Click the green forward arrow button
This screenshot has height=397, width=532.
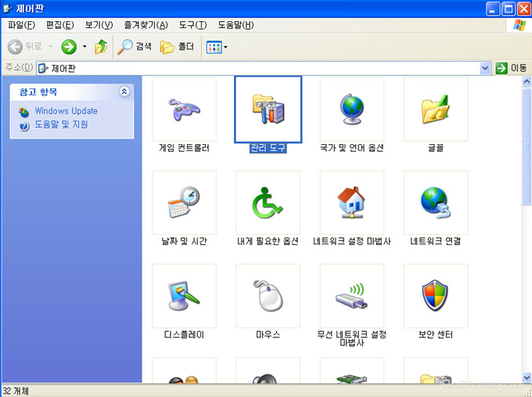[69, 46]
